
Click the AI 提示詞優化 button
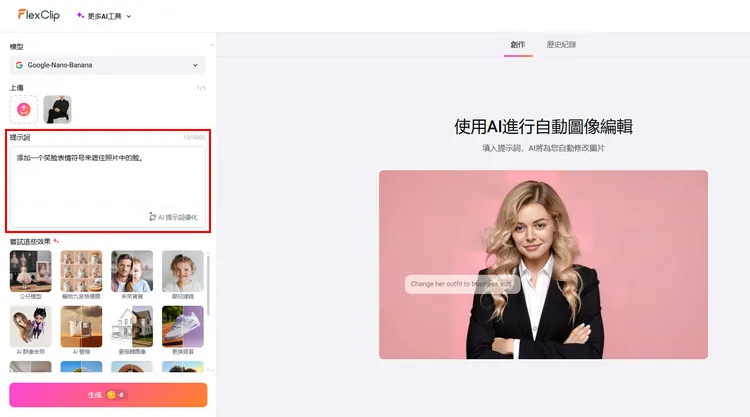173,216
